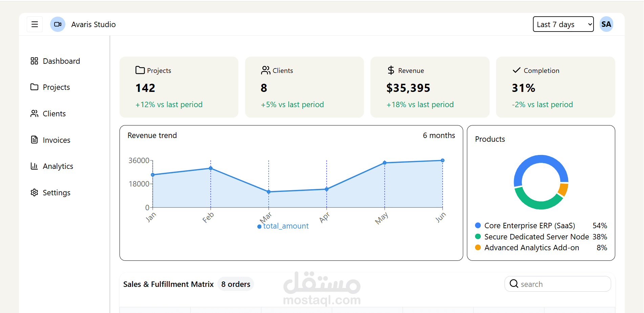Click the dollar icon on Revenue card
This screenshot has width=644, height=313.
[391, 70]
